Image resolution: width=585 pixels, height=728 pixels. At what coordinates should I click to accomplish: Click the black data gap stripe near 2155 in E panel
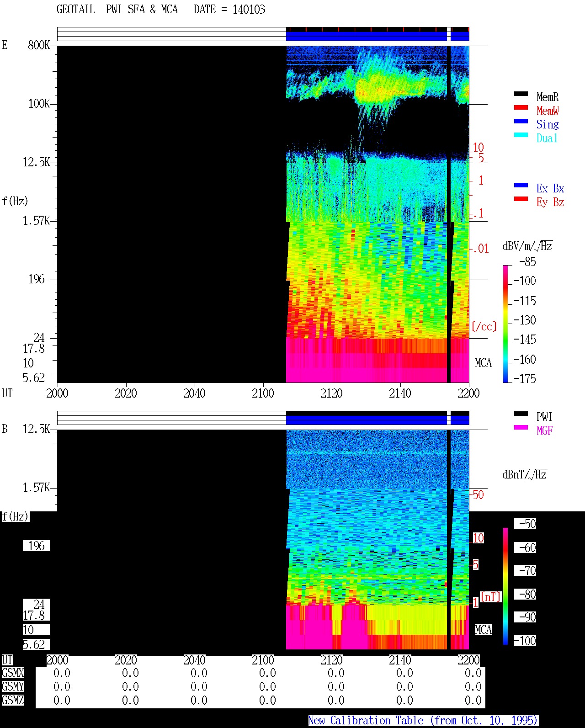pos(449,214)
